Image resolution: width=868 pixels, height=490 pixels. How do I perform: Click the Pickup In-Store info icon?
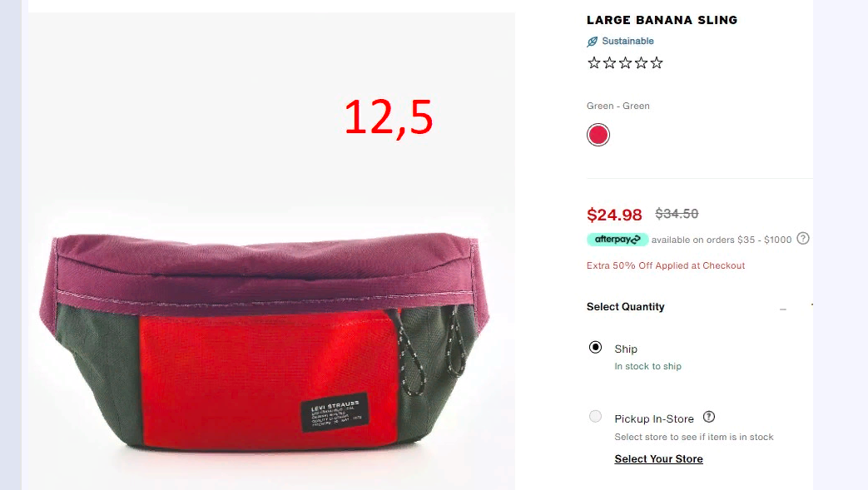[x=708, y=417]
